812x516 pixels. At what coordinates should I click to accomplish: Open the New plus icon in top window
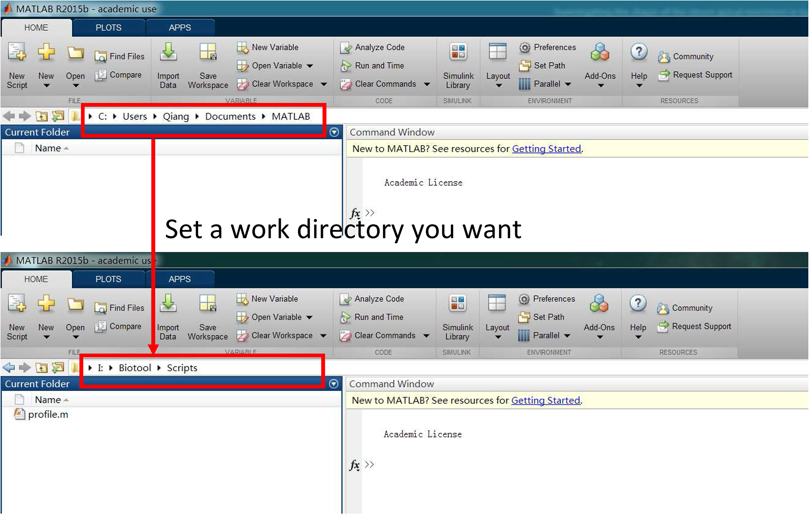(46, 52)
